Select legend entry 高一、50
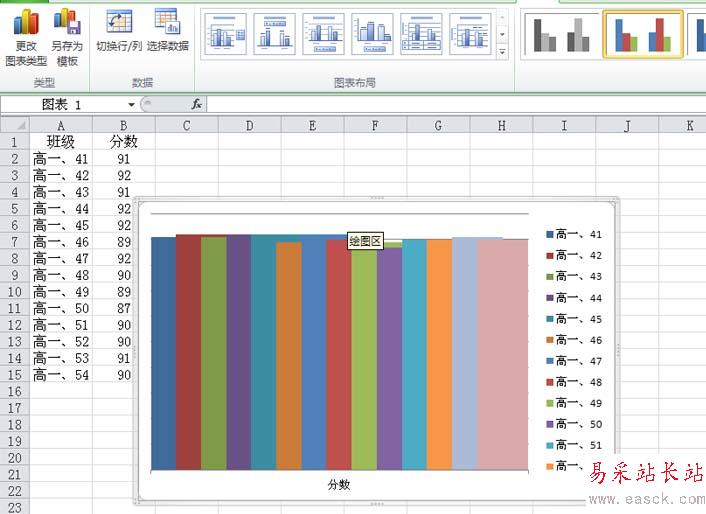The width and height of the screenshot is (706, 514). 574,424
